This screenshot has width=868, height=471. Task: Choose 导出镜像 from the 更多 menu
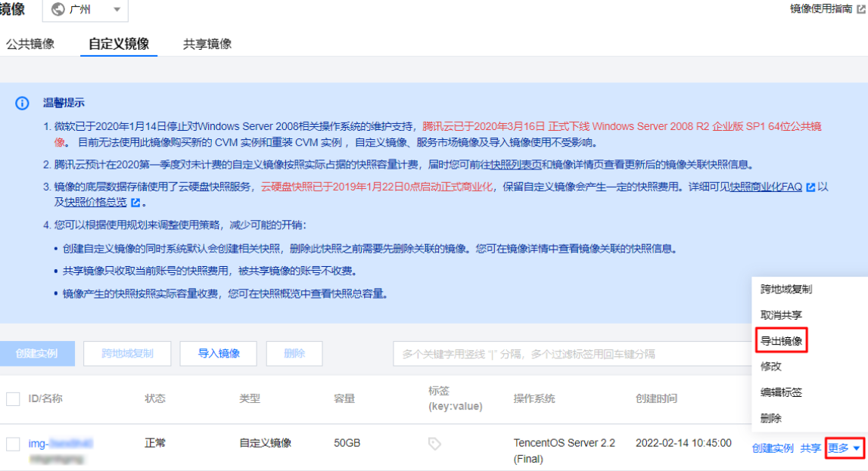click(781, 340)
